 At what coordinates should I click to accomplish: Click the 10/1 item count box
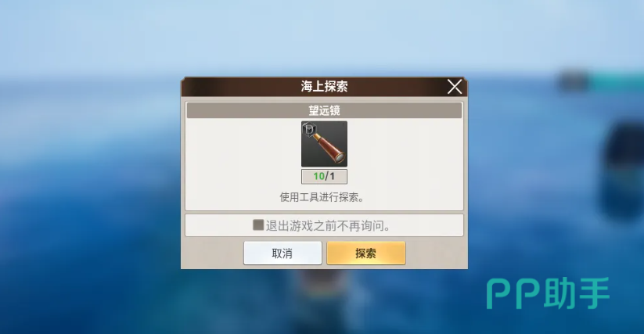[324, 177]
